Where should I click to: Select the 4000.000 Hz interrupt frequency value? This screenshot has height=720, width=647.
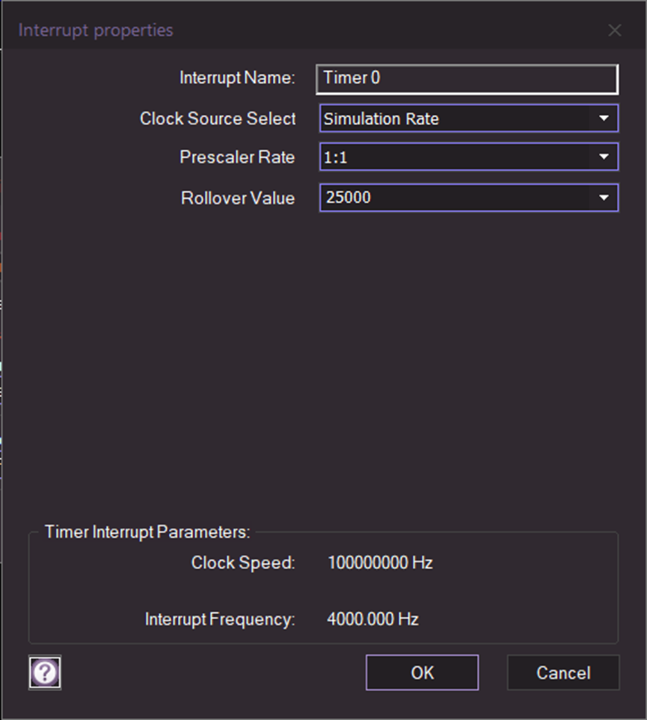[x=372, y=619]
